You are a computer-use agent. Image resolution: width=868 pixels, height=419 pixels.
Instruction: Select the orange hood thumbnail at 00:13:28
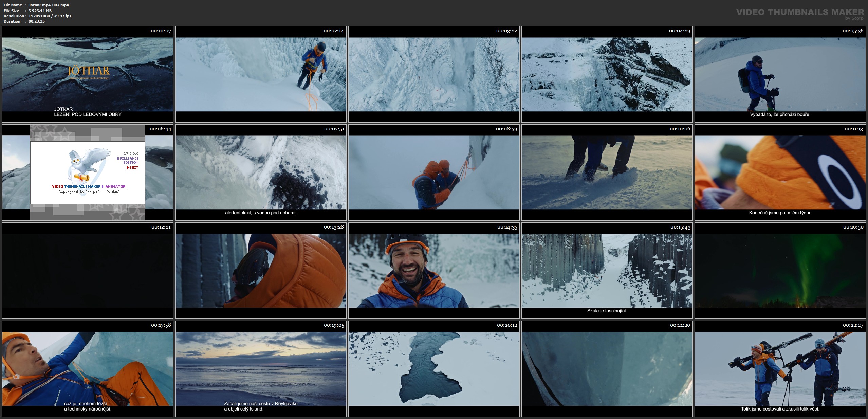[x=261, y=271]
